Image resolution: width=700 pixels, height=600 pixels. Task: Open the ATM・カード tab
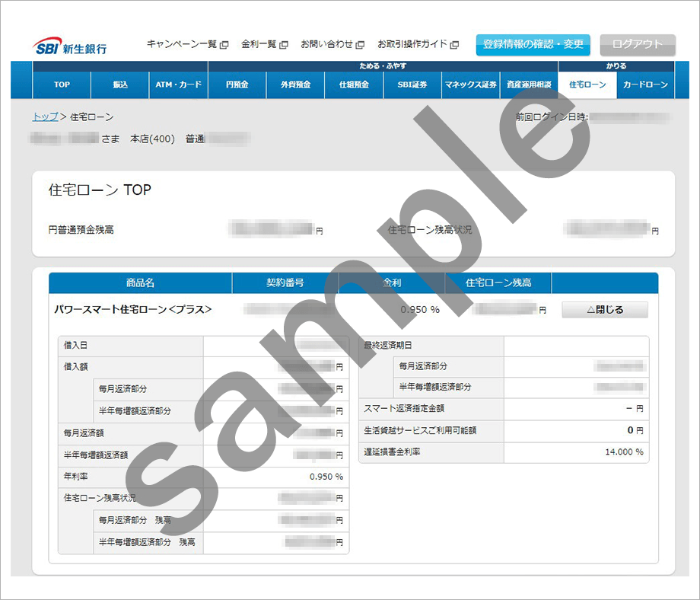(178, 85)
